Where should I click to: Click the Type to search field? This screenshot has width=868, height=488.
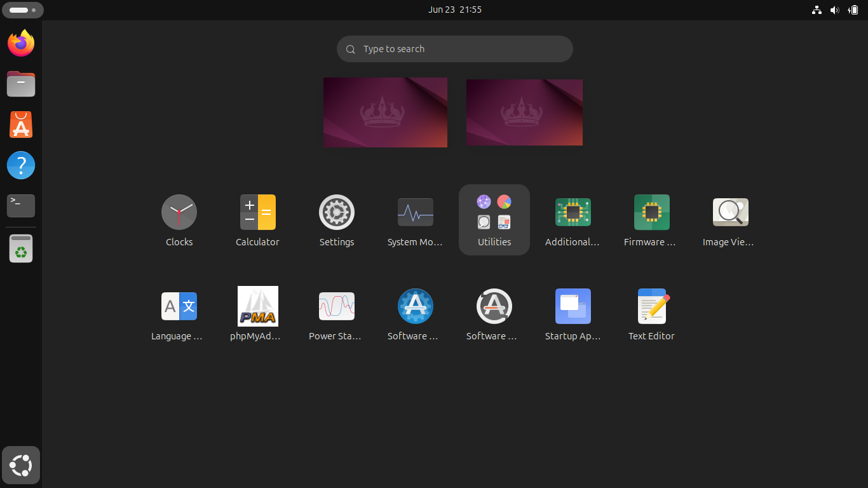point(455,49)
